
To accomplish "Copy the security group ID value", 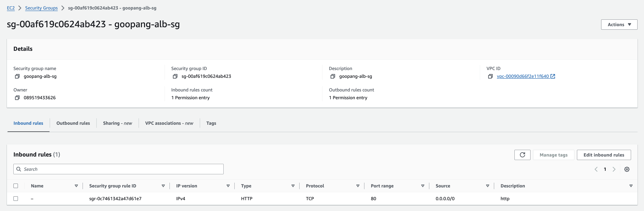I will 175,76.
